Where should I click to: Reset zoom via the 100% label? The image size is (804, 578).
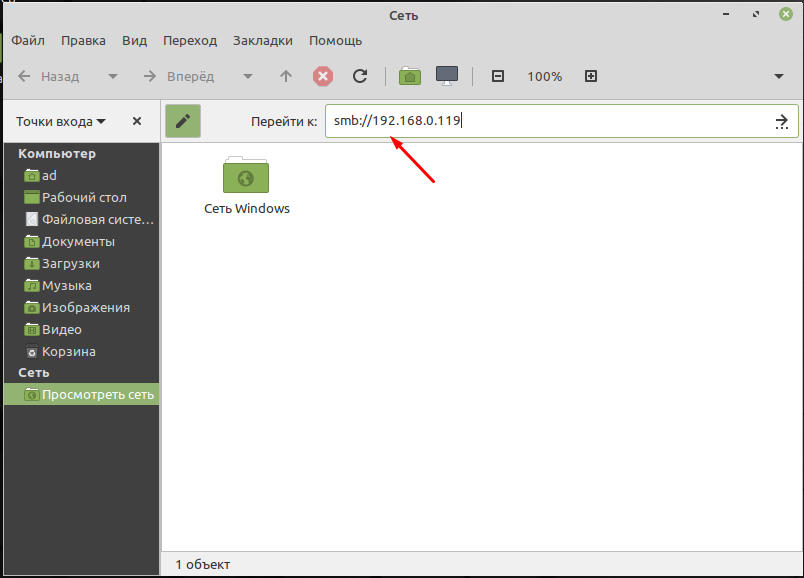pos(545,77)
